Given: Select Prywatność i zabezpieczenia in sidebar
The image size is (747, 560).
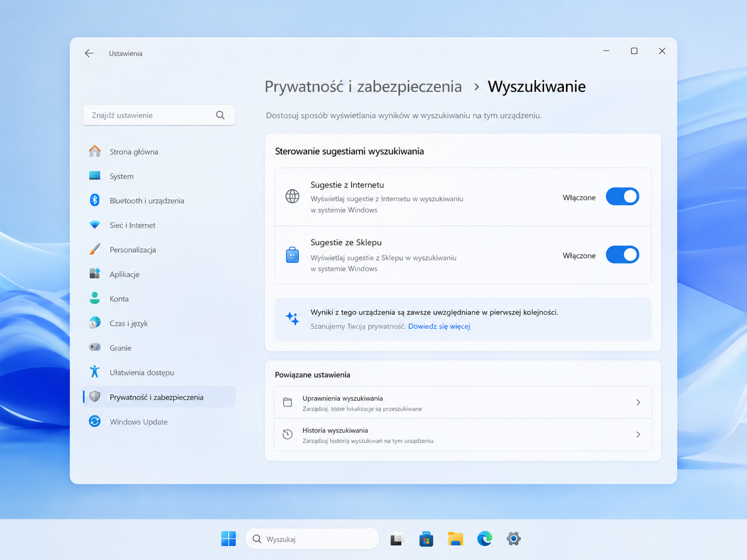Looking at the screenshot, I should pos(159,397).
